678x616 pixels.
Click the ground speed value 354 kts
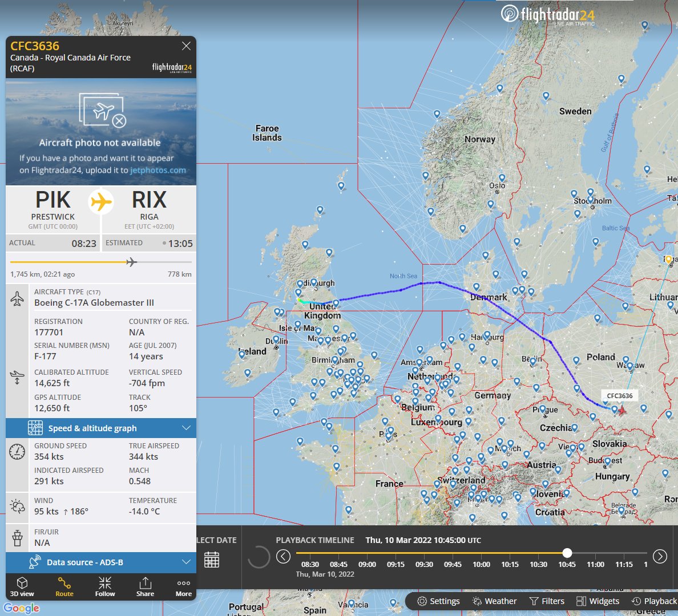(x=49, y=456)
